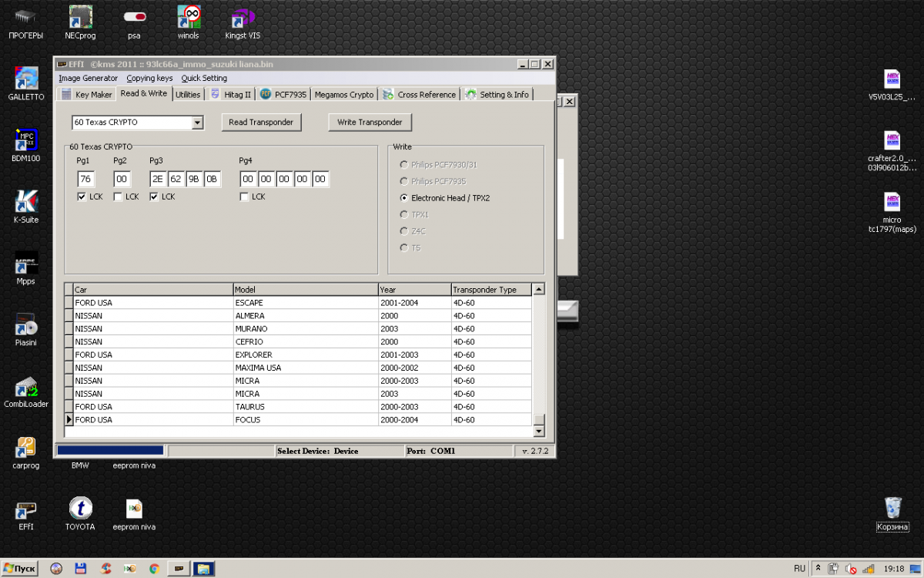This screenshot has height=578, width=924.
Task: Open the Copying keys menu
Action: [149, 78]
